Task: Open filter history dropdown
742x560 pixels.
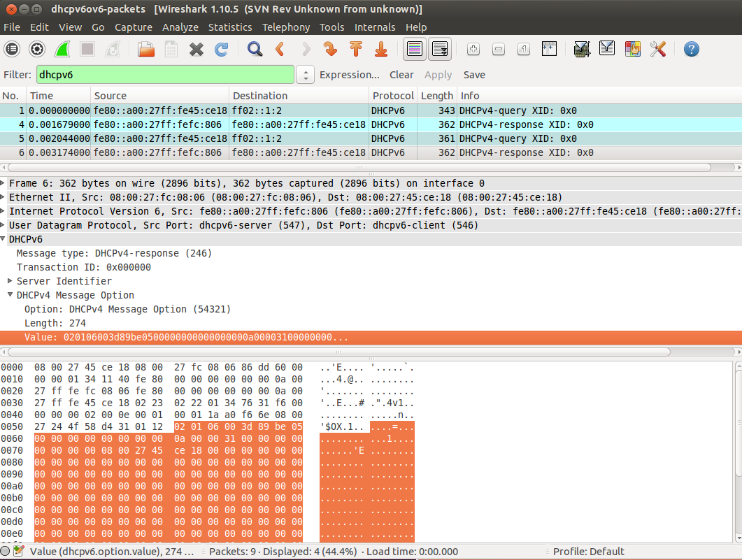Action: [x=305, y=75]
